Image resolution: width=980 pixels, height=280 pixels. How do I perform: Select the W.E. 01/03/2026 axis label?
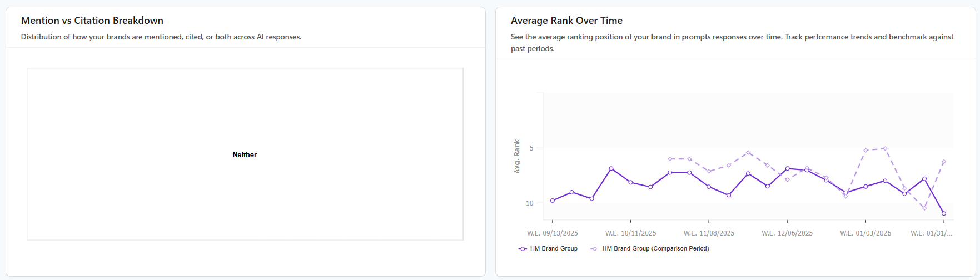click(x=865, y=233)
